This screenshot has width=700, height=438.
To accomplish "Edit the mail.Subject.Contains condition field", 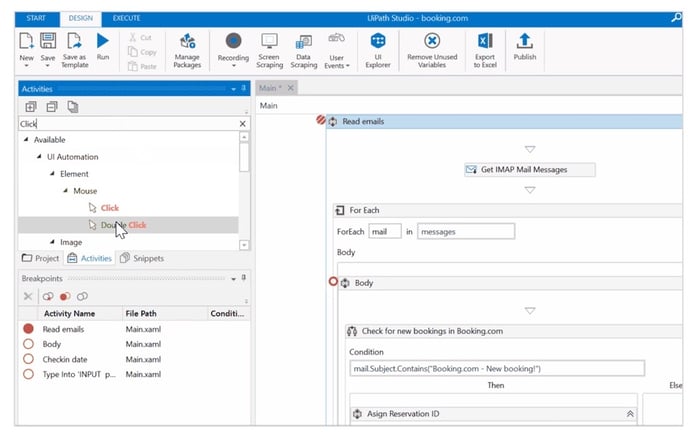I will (497, 368).
